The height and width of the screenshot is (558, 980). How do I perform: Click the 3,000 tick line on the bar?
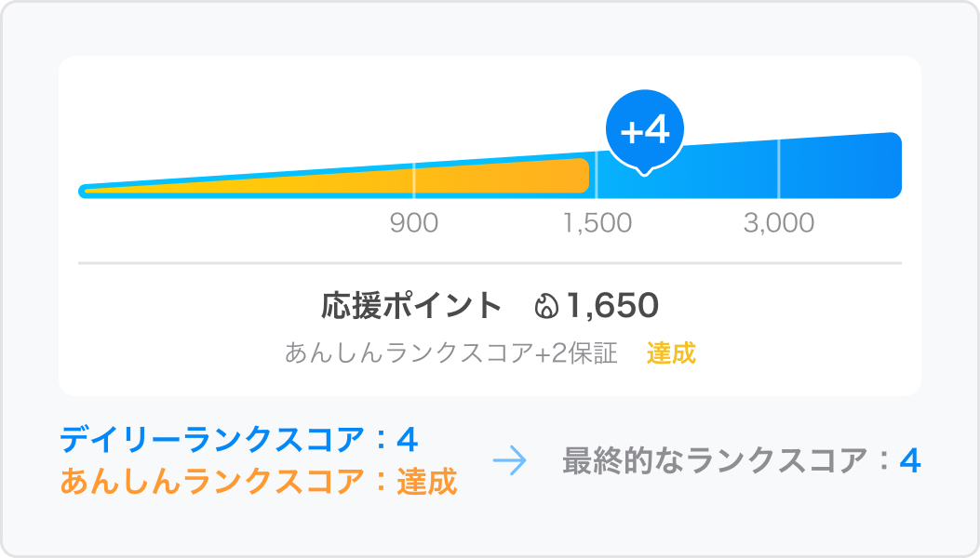(779, 168)
